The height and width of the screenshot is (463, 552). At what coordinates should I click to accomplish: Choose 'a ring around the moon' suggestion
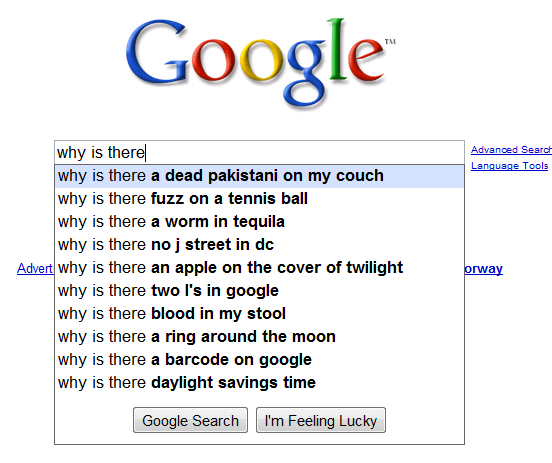point(259,337)
